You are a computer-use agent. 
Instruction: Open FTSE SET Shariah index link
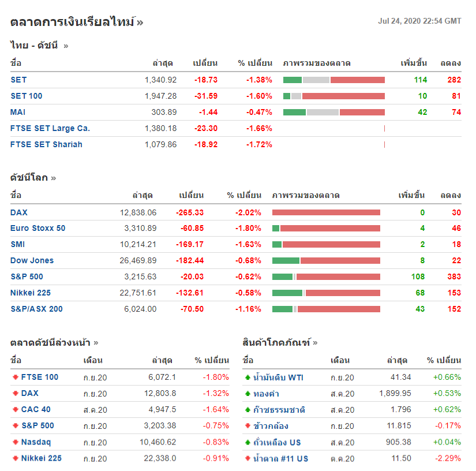[x=46, y=144]
